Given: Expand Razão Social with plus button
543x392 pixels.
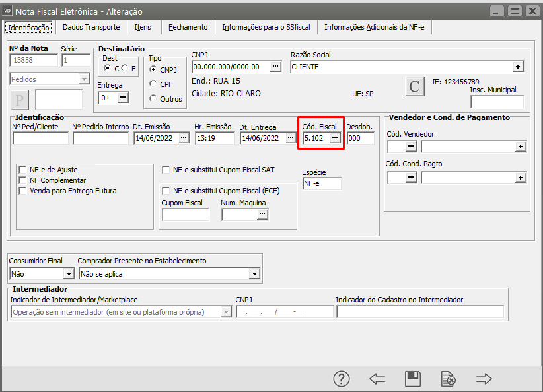Looking at the screenshot, I should click(x=519, y=67).
